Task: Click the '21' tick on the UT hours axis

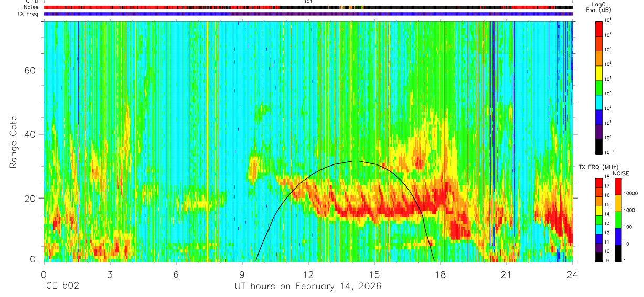Action: coord(507,274)
